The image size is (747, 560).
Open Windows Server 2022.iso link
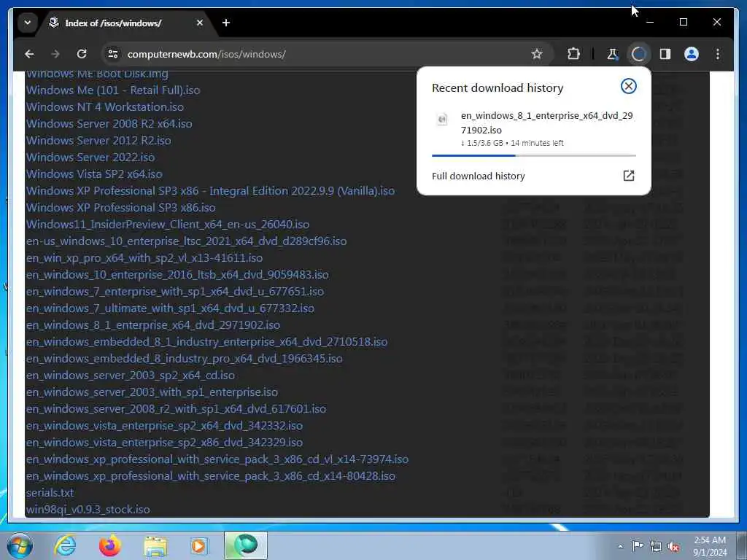pos(90,157)
